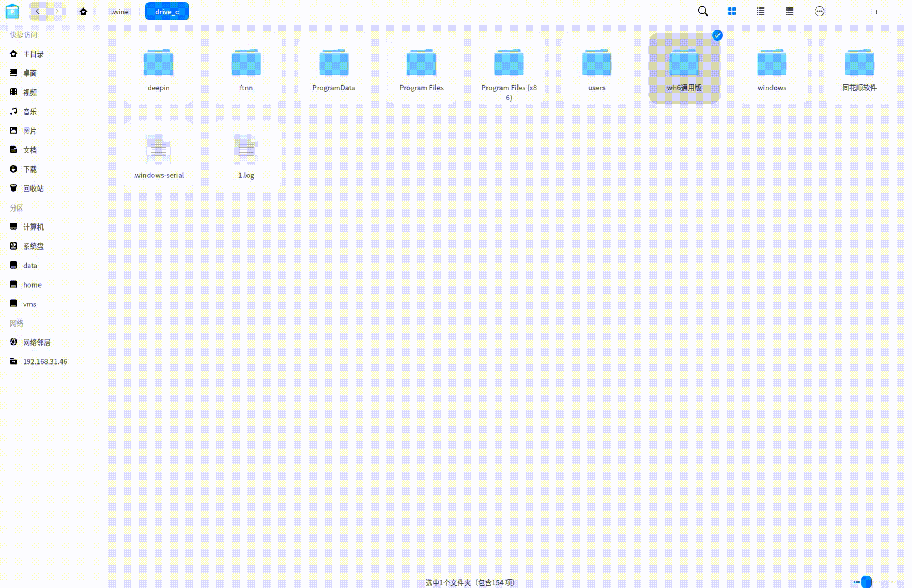Screen dimensions: 912x588
Task: Open the users folder
Action: [x=597, y=69]
